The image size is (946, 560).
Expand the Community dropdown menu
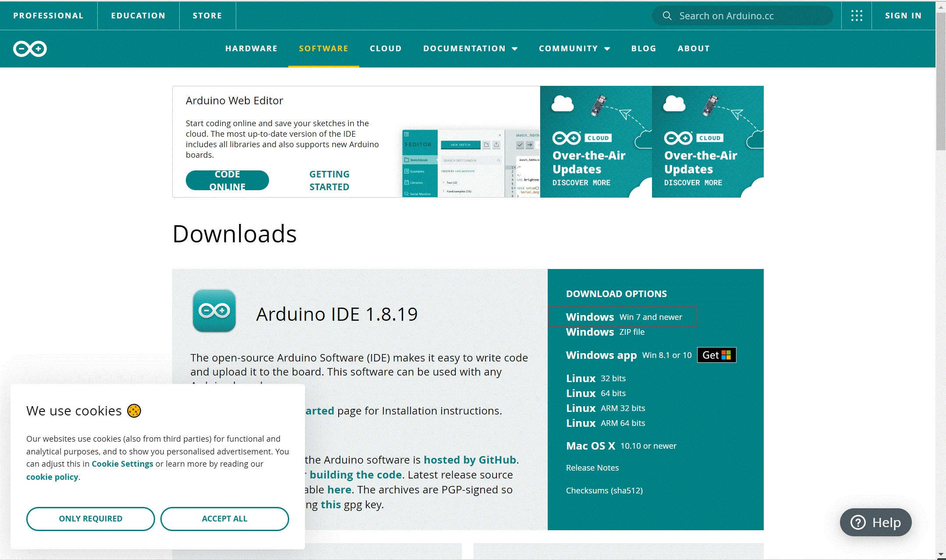[574, 49]
